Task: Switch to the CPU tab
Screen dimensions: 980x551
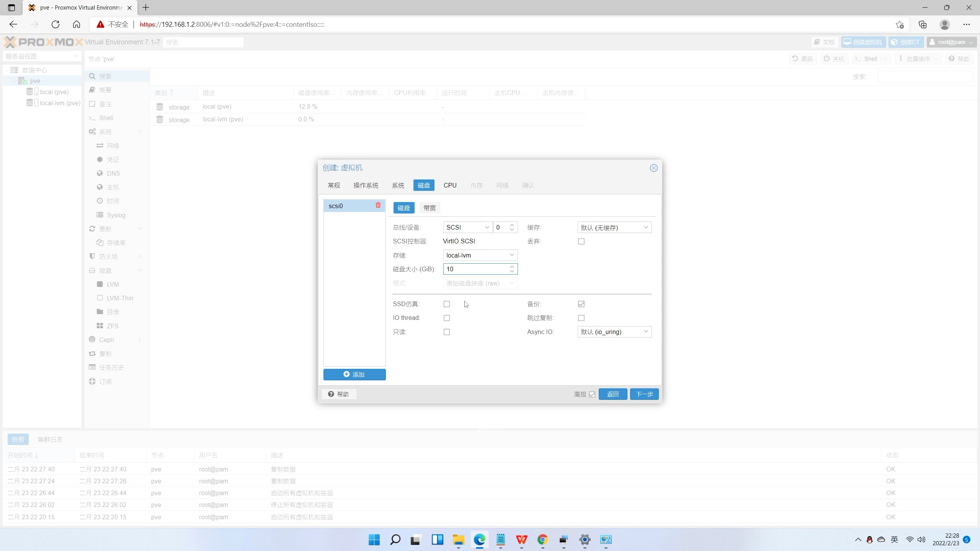Action: pyautogui.click(x=450, y=185)
